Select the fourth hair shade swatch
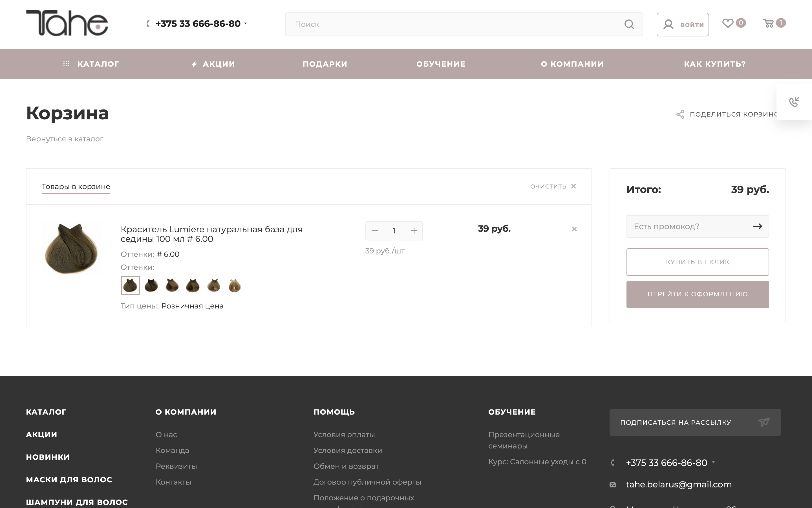812x508 pixels. click(x=193, y=285)
